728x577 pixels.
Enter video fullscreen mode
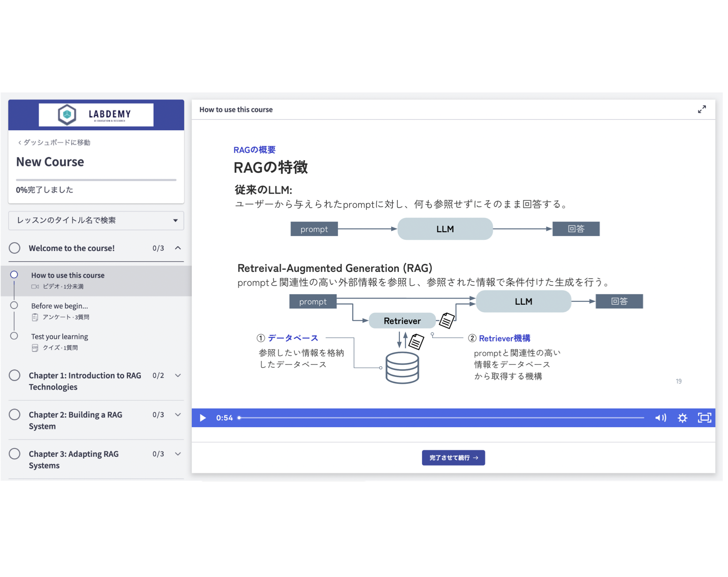[704, 418]
